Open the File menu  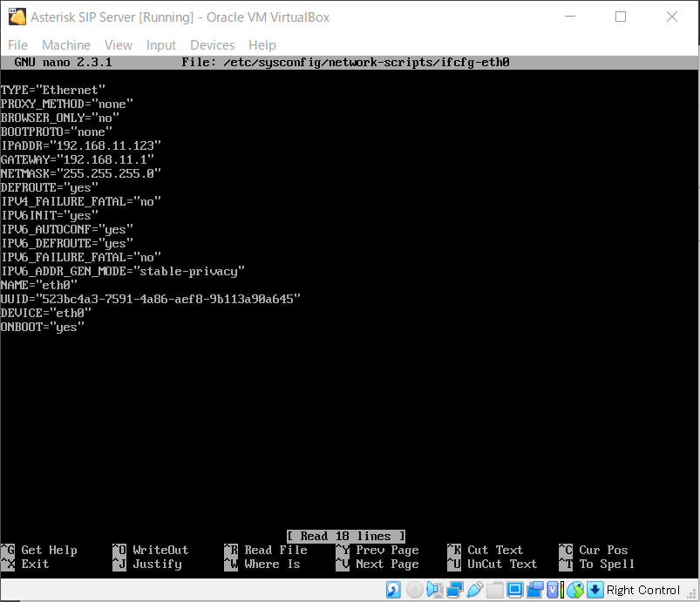[17, 45]
